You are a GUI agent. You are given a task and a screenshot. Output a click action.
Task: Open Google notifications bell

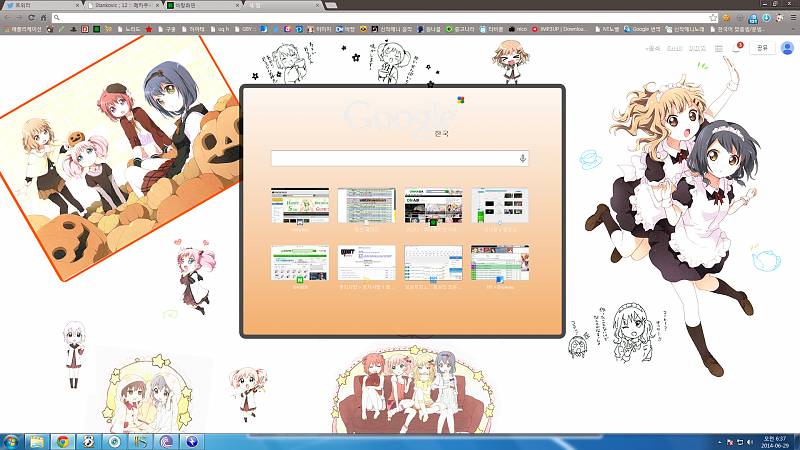739,47
